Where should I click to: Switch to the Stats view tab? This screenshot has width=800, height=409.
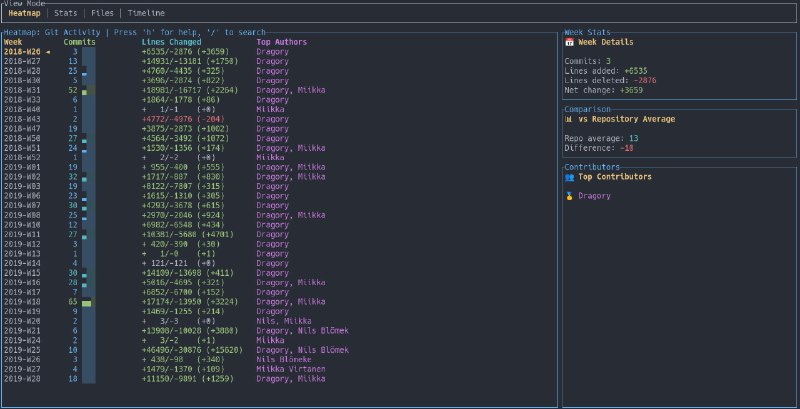(67, 13)
